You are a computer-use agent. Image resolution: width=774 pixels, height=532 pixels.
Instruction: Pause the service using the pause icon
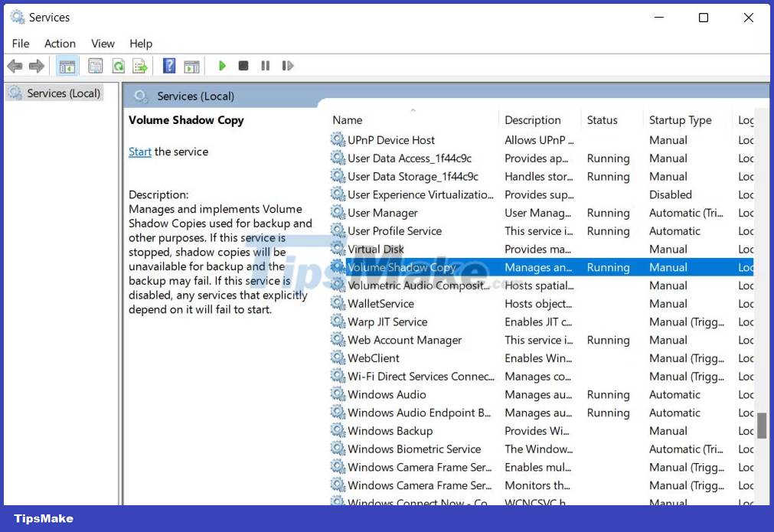click(x=265, y=66)
